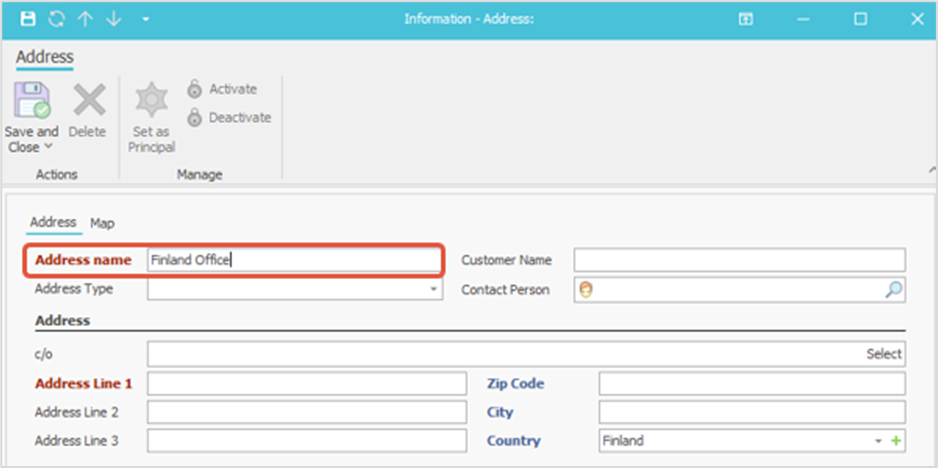This screenshot has width=938, height=468.
Task: Expand Save and Close options arrow
Action: [x=47, y=148]
